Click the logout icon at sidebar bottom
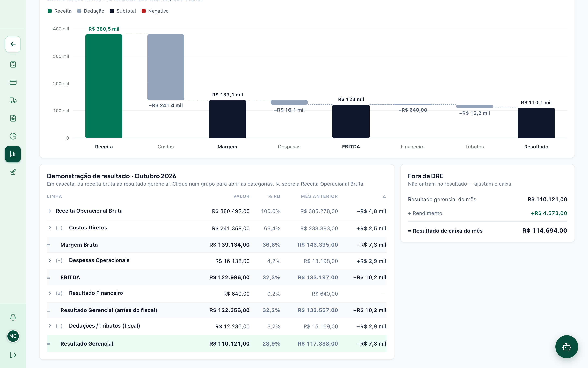Screen dimensions: 588x368 [x=13, y=355]
